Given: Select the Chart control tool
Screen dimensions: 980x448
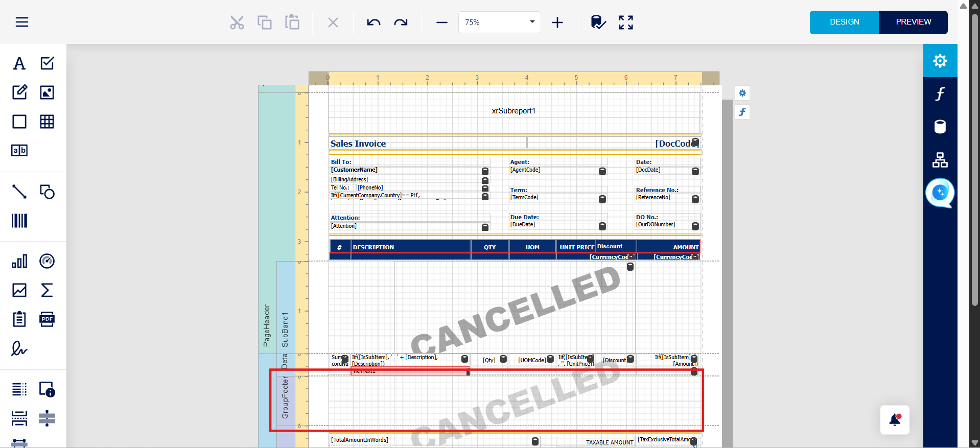Looking at the screenshot, I should 19,261.
